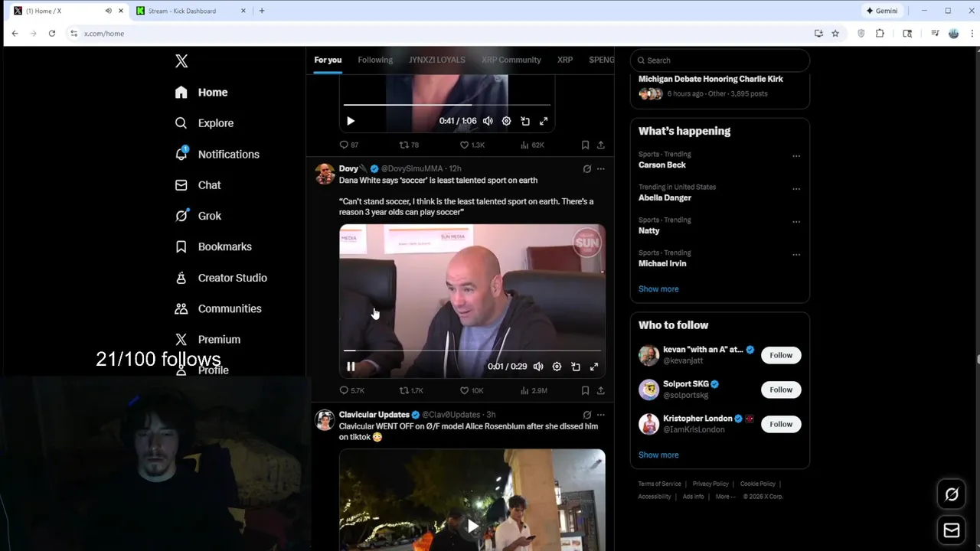This screenshot has height=551, width=980.
Task: Play the Clavicular Updates video
Action: click(x=472, y=526)
